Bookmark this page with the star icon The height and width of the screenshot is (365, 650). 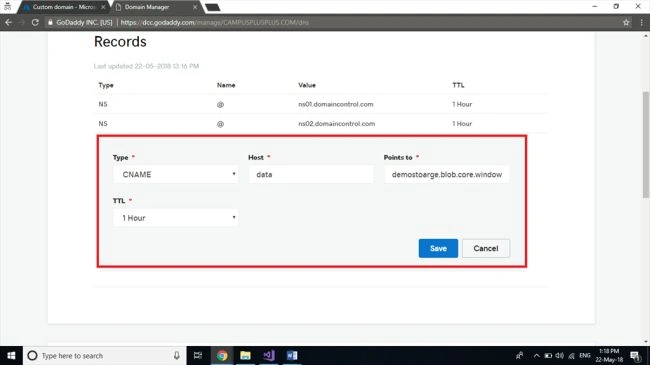pos(626,23)
